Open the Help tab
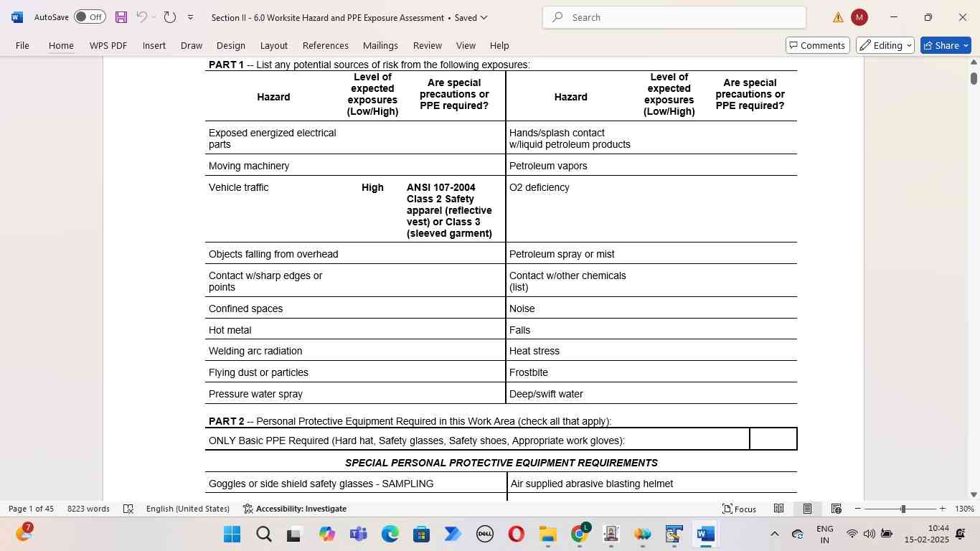980x551 pixels. [x=499, y=45]
